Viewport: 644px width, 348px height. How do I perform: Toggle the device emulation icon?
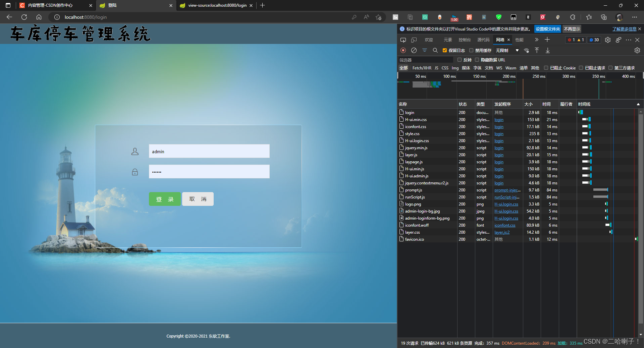pos(414,40)
